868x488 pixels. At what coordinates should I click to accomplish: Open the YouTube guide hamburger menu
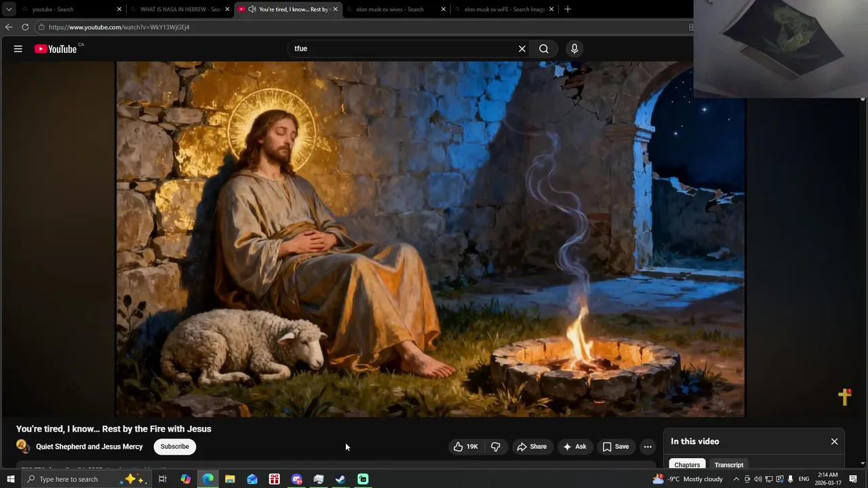18,49
